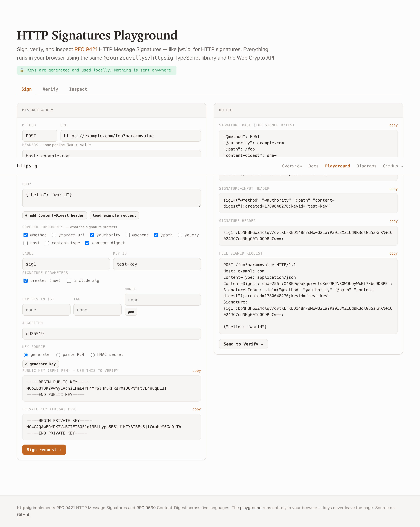
Task: Click into the Method input field
Action: pyautogui.click(x=40, y=136)
